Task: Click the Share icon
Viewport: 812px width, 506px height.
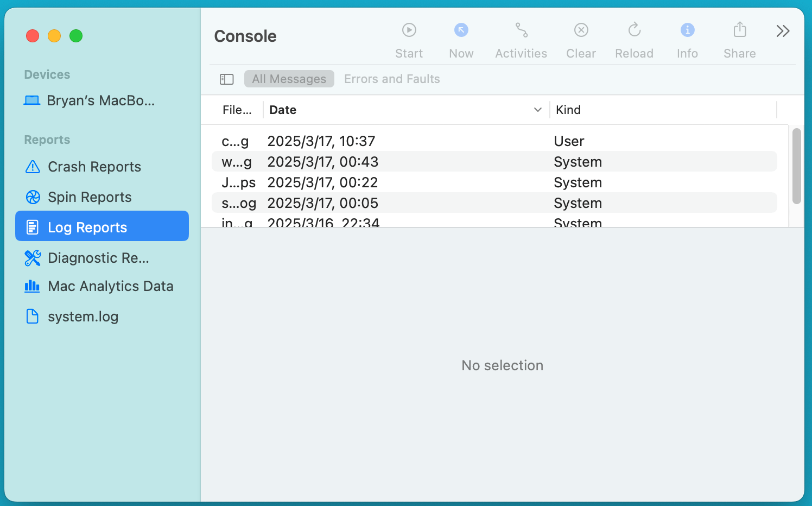Action: click(739, 30)
